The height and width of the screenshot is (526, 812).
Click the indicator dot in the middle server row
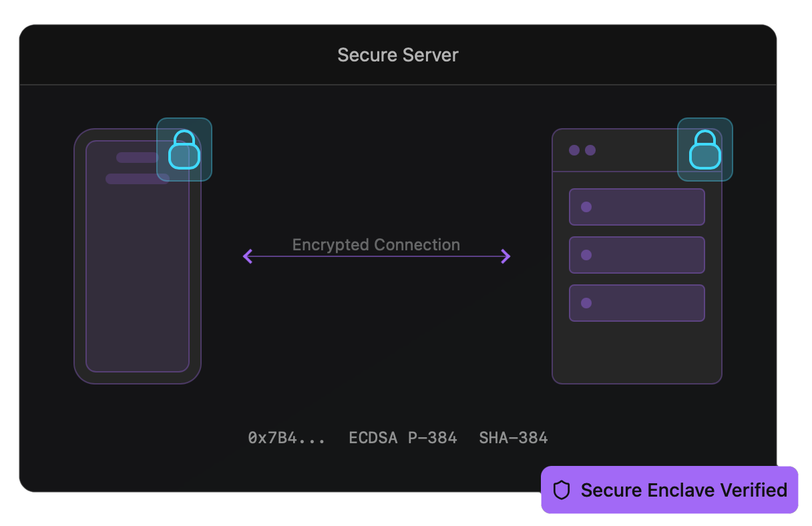pyautogui.click(x=586, y=255)
